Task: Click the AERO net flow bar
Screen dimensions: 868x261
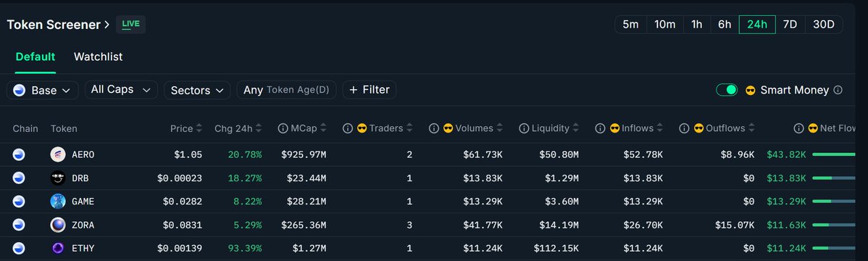Action: 834,154
